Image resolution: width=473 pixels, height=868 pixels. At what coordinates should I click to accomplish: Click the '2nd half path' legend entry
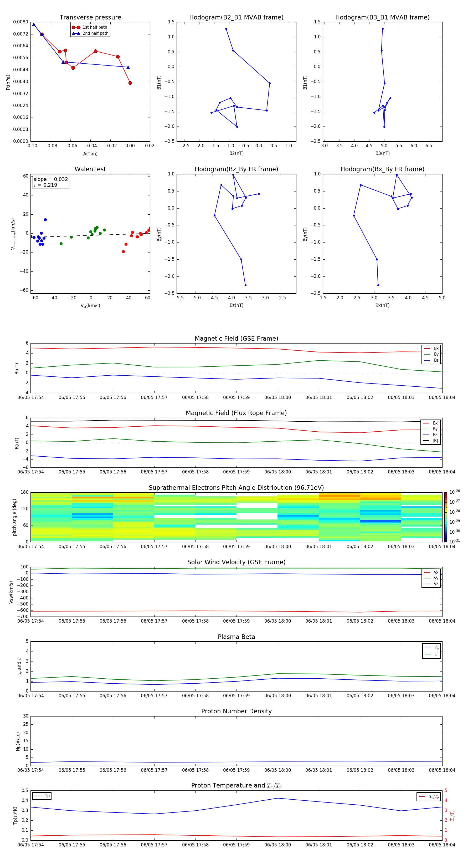click(x=90, y=33)
